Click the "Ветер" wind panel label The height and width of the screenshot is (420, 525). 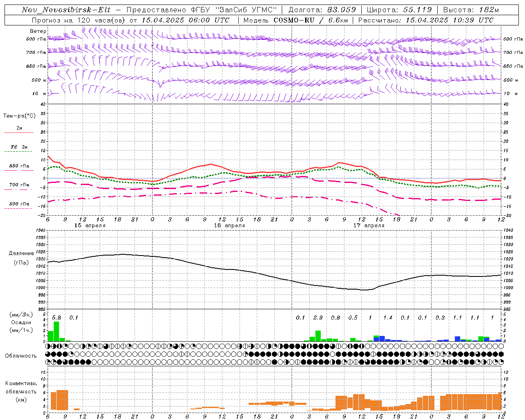point(38,31)
